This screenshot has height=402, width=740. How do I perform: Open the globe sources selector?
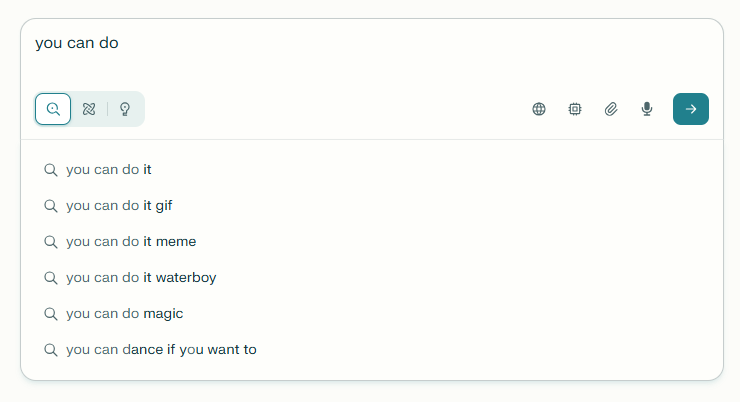[x=539, y=109]
